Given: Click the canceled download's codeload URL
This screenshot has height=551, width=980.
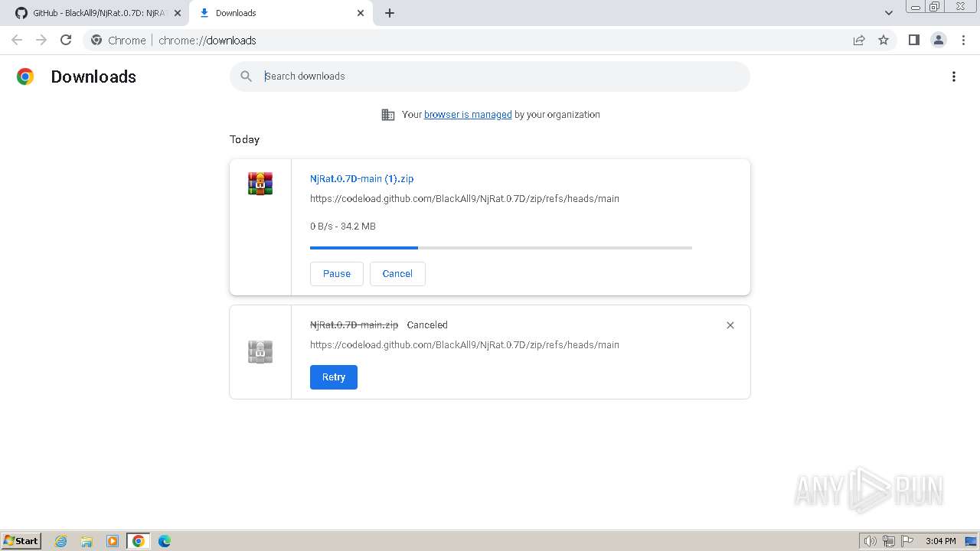Looking at the screenshot, I should coord(465,344).
